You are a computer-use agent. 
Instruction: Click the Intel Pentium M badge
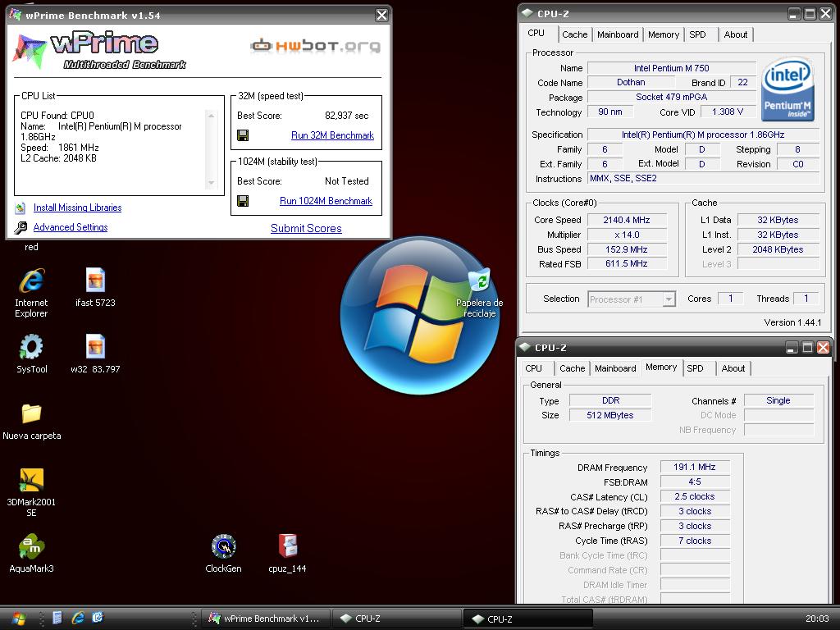787,89
